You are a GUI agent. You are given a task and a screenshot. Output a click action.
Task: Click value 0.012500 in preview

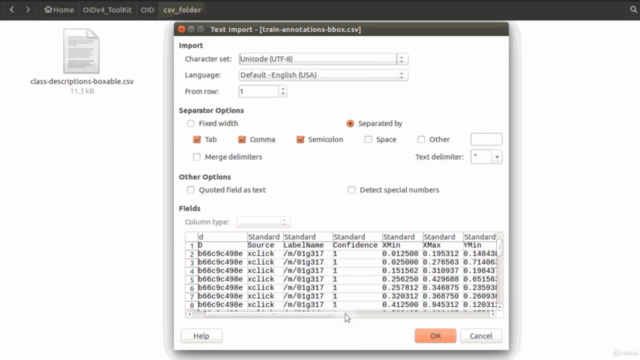tap(400, 254)
